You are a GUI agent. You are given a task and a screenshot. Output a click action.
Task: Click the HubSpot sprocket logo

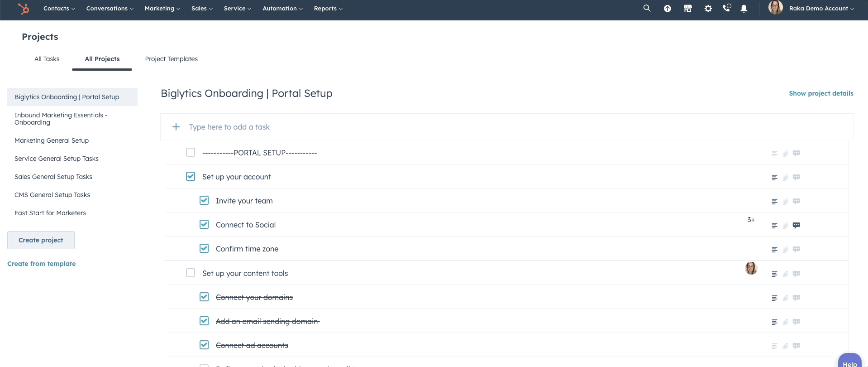(24, 8)
